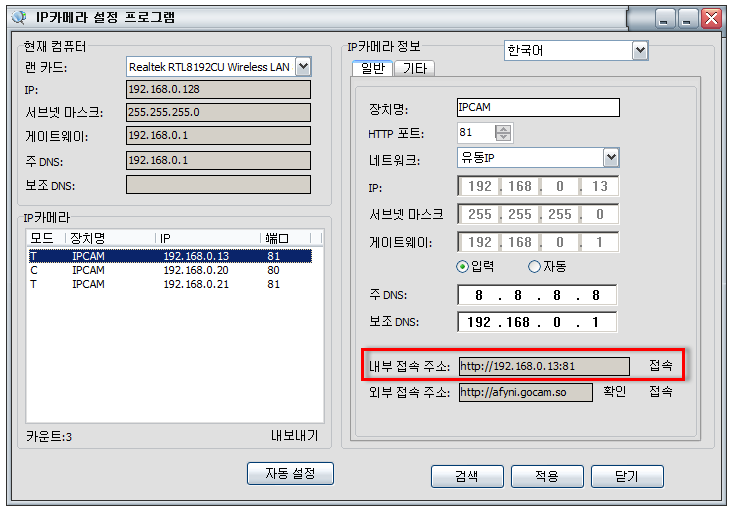
Task: Increase HTTP port with up spinner arrow
Action: click(x=503, y=129)
